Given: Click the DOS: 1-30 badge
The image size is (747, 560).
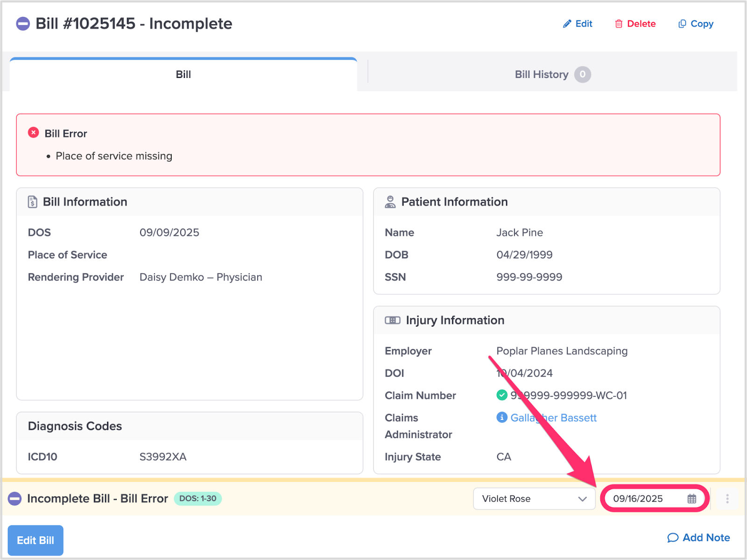Looking at the screenshot, I should click(197, 498).
